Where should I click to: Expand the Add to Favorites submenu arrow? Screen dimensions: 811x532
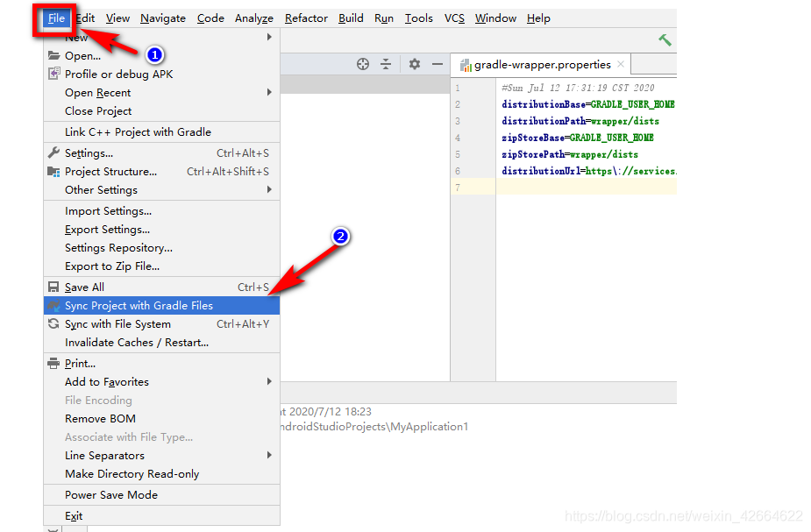269,381
